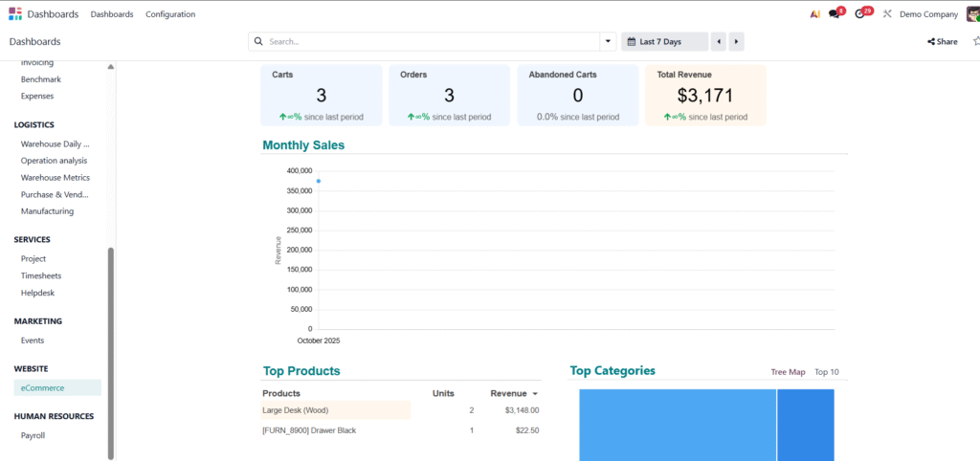Click the favorite star icon
This screenshot has height=461, width=980.
click(x=976, y=41)
